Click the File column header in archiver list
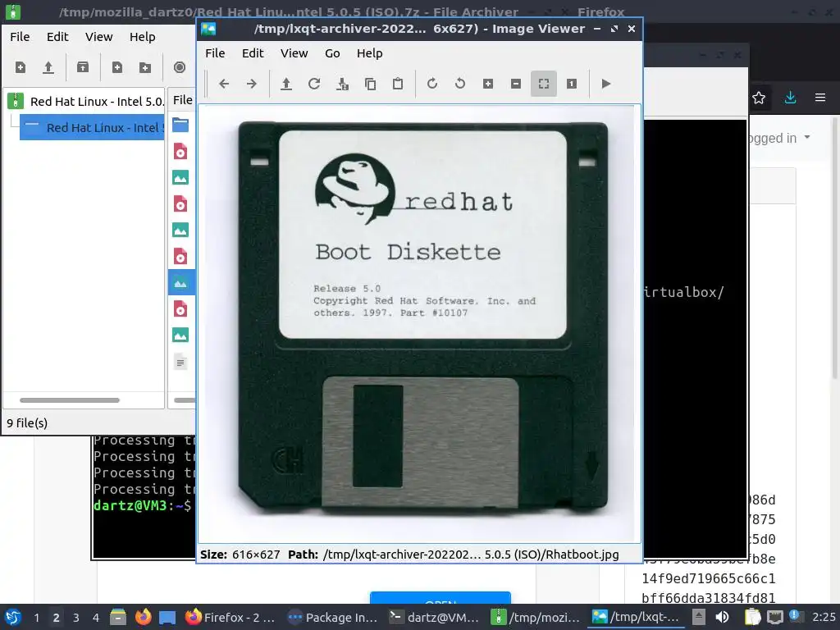This screenshot has height=630, width=840. (x=183, y=99)
